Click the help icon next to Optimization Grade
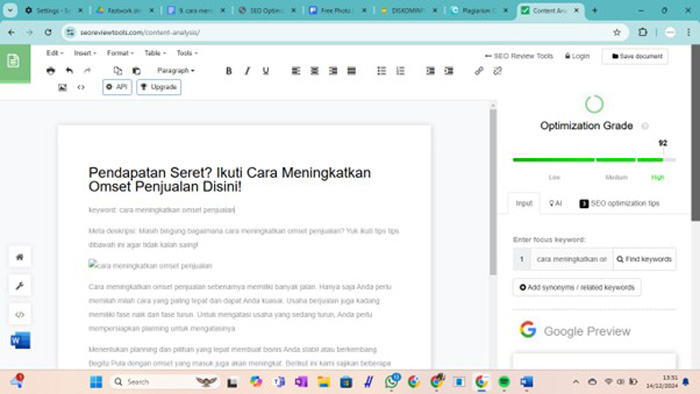This screenshot has width=700, height=394. coord(645,126)
